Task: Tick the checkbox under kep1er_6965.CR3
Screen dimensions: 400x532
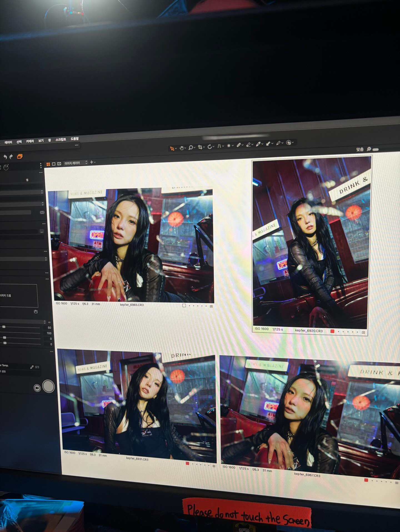Action: coord(184,306)
